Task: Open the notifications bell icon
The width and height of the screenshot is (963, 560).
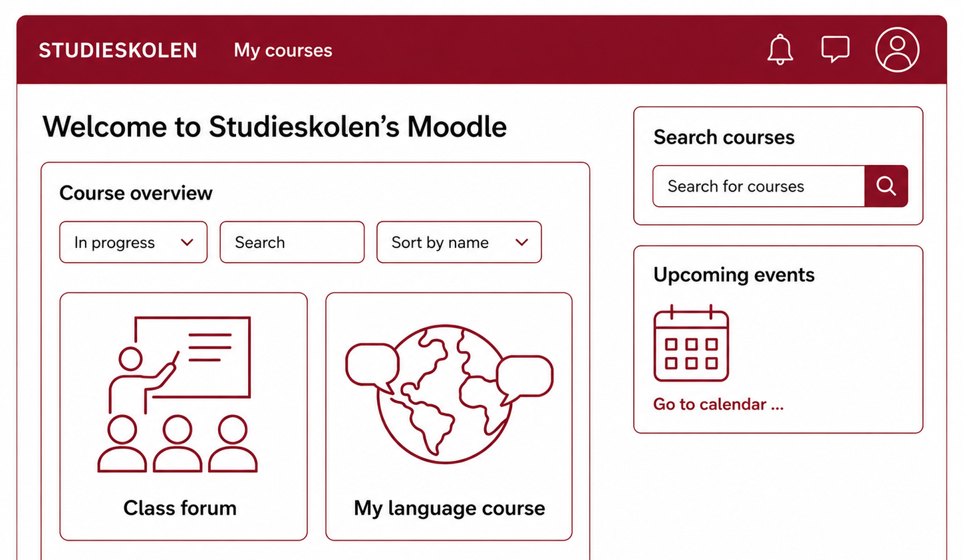Action: [x=780, y=50]
